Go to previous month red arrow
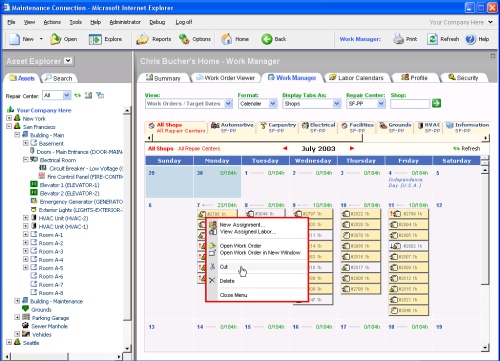 pos(285,148)
